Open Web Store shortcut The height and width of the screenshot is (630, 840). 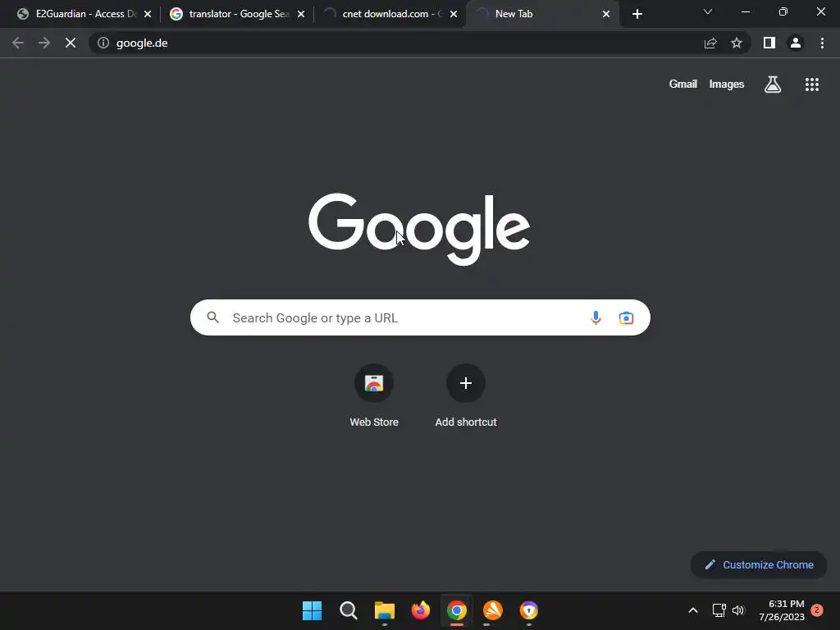tap(374, 396)
